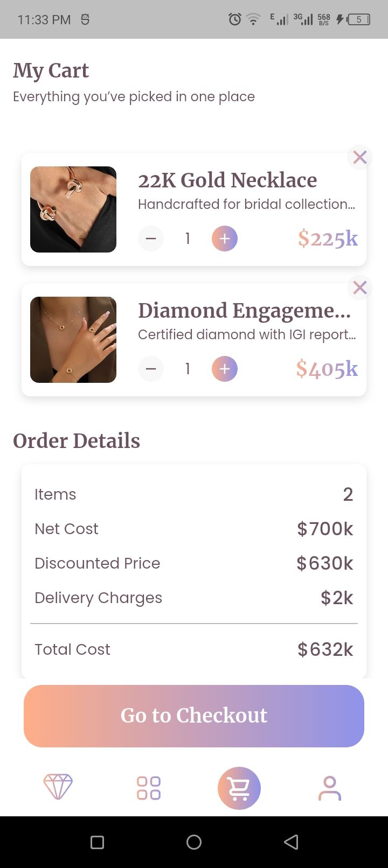
Task: Select the cart tab icon
Action: point(239,788)
